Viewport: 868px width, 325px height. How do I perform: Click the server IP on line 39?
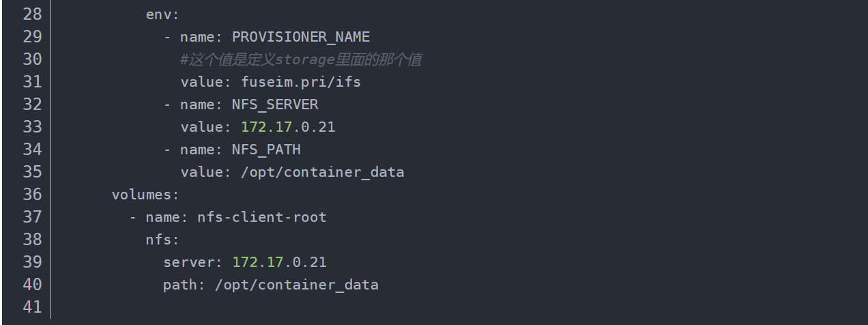(x=279, y=262)
